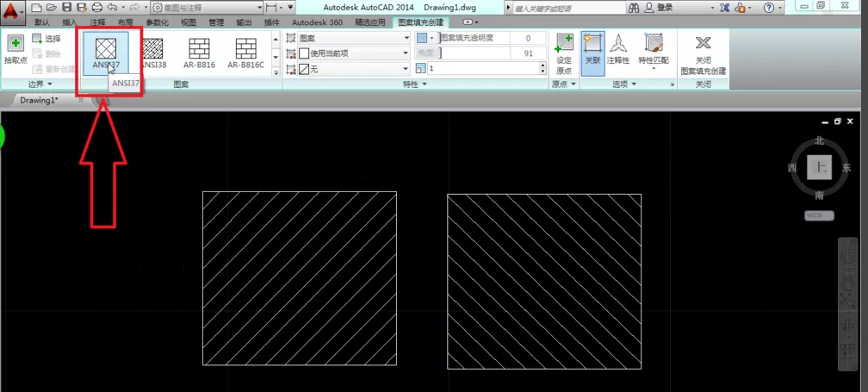Click the transparency value field showing 0
The width and height of the screenshot is (868, 392).
tap(528, 38)
